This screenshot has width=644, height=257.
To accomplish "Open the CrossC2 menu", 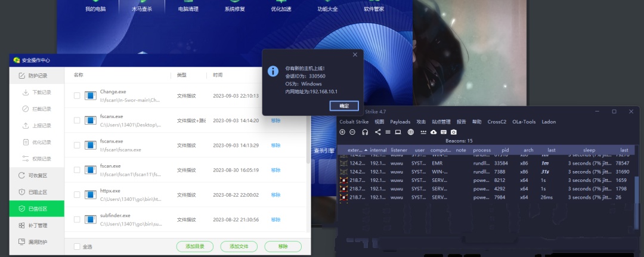I will tap(497, 122).
